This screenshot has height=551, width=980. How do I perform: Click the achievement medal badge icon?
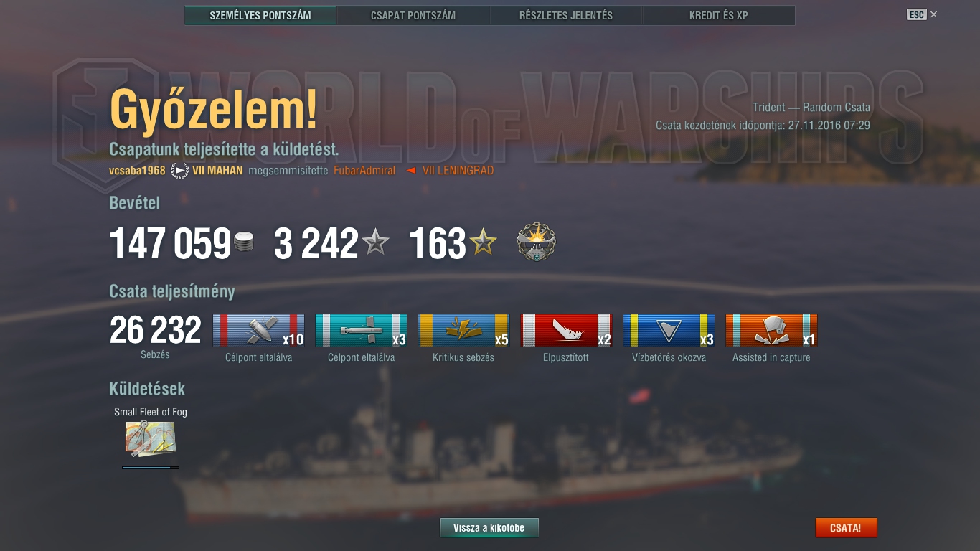click(537, 242)
